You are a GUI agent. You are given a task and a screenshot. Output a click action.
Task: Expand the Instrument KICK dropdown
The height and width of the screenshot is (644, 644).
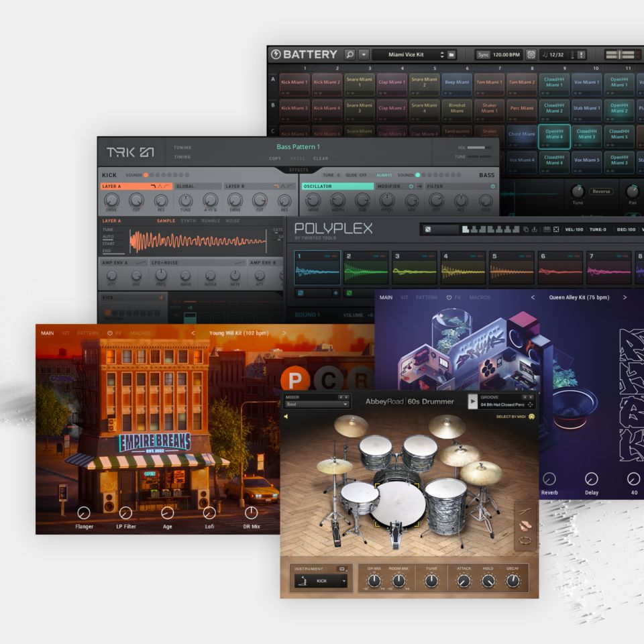[x=321, y=580]
